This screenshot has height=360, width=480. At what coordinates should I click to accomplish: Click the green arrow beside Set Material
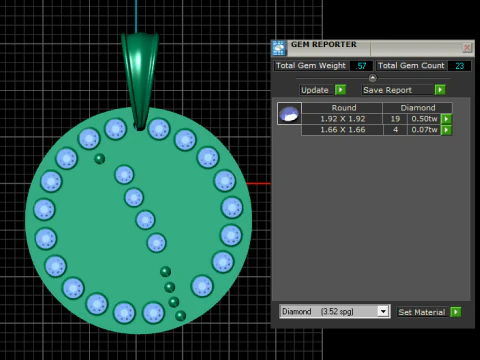(x=456, y=312)
